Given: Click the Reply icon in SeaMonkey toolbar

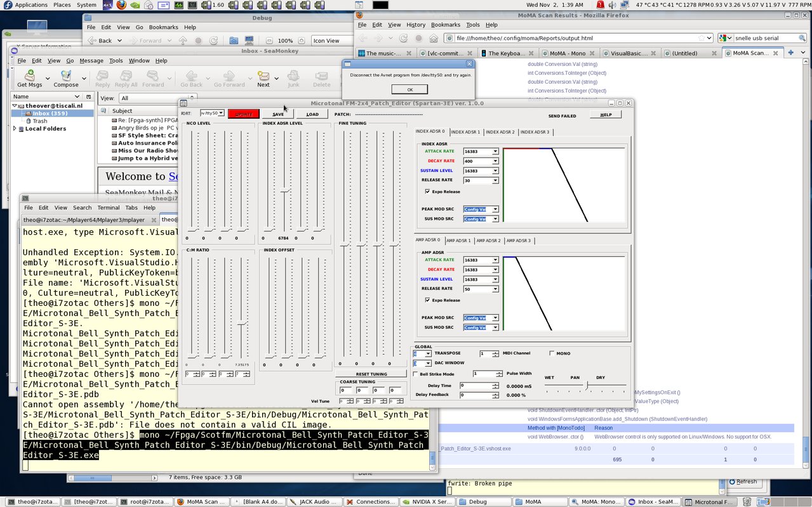Looking at the screenshot, I should [x=102, y=79].
